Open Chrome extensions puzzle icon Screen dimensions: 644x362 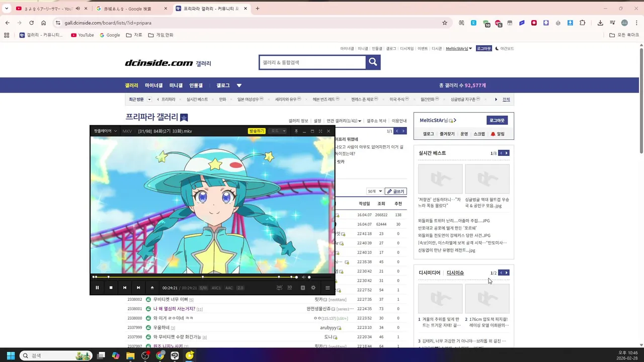(x=583, y=23)
